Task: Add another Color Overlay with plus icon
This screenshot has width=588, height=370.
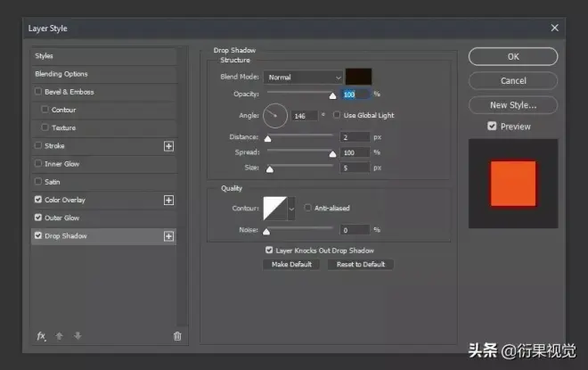Action: pos(168,200)
